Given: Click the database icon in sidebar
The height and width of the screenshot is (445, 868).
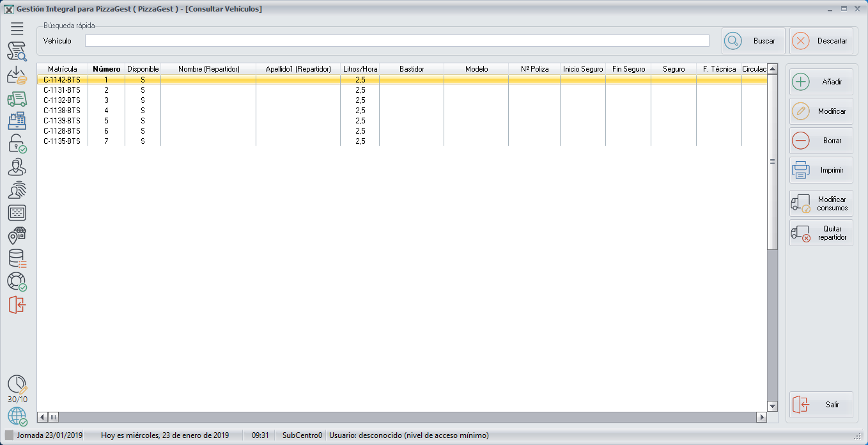Looking at the screenshot, I should tap(17, 258).
